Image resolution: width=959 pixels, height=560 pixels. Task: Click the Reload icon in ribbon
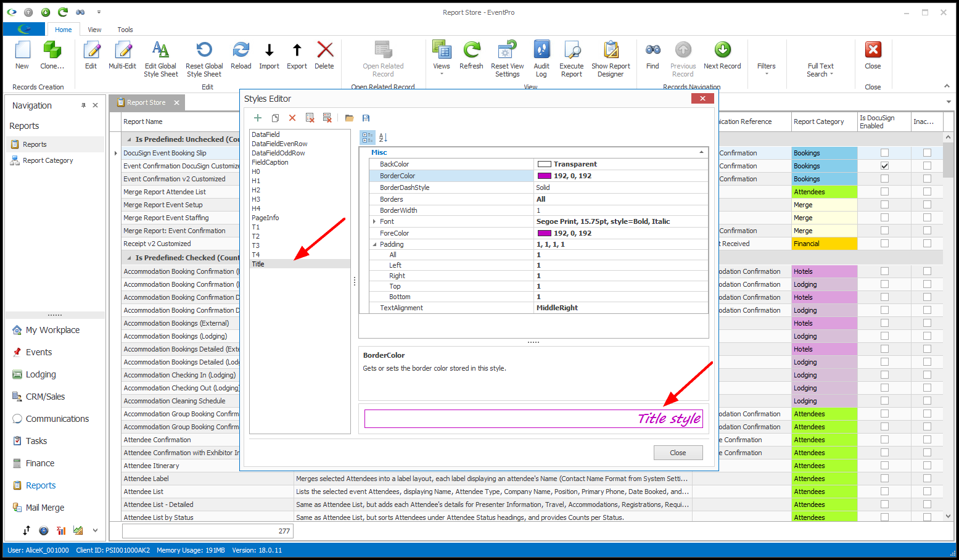click(x=241, y=50)
